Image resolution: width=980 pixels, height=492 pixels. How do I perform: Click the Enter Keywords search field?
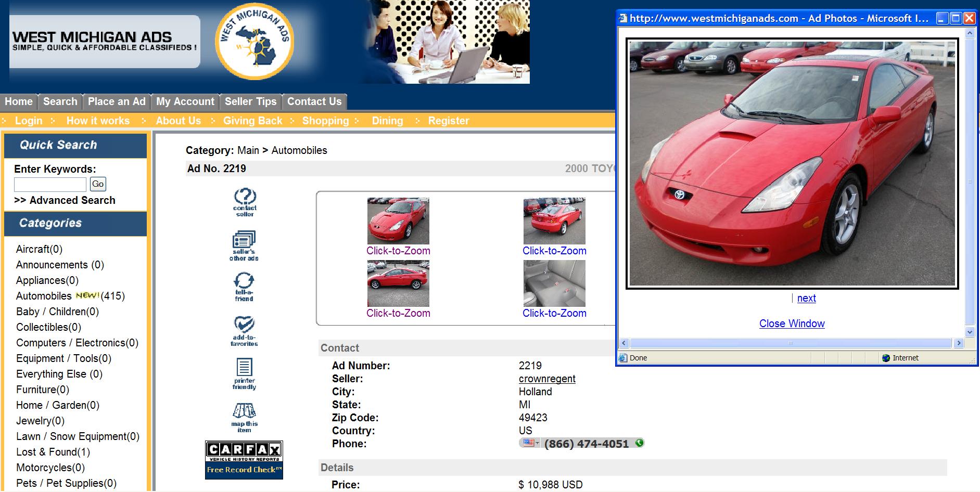coord(50,184)
